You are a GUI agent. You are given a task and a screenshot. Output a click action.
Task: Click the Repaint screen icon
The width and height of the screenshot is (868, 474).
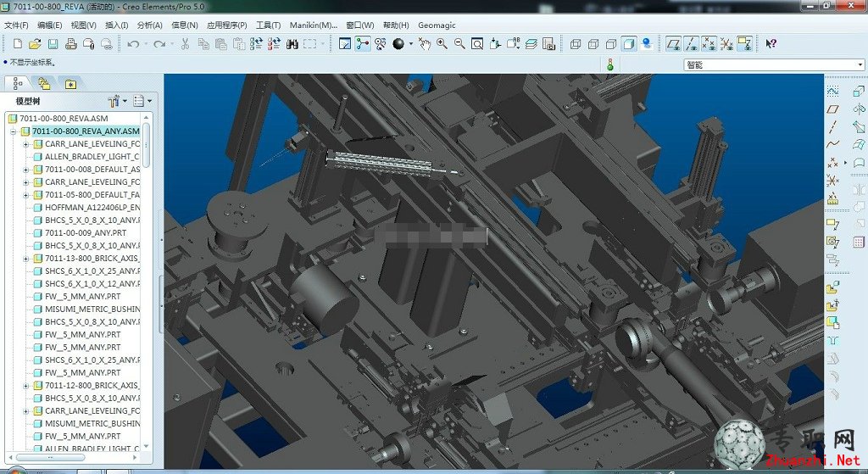345,44
